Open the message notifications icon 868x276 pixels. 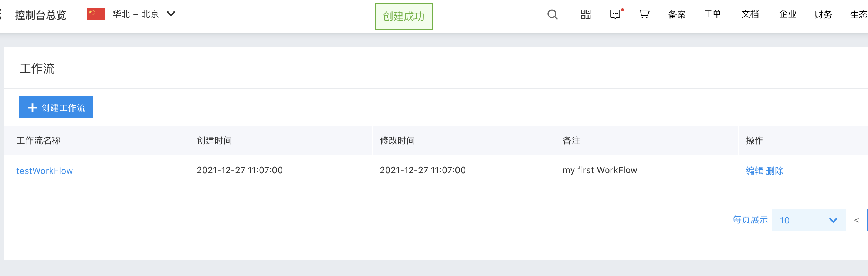coord(616,14)
